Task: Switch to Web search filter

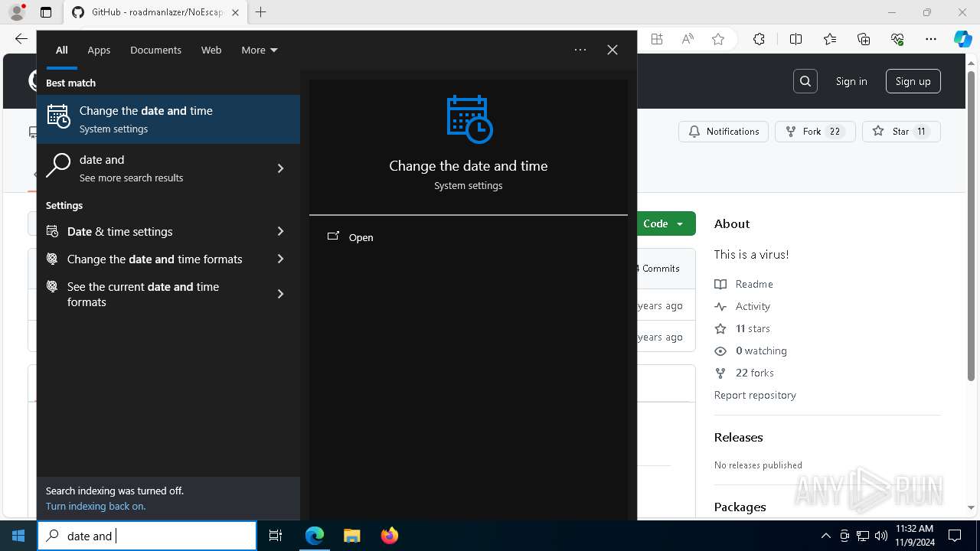Action: click(x=211, y=50)
